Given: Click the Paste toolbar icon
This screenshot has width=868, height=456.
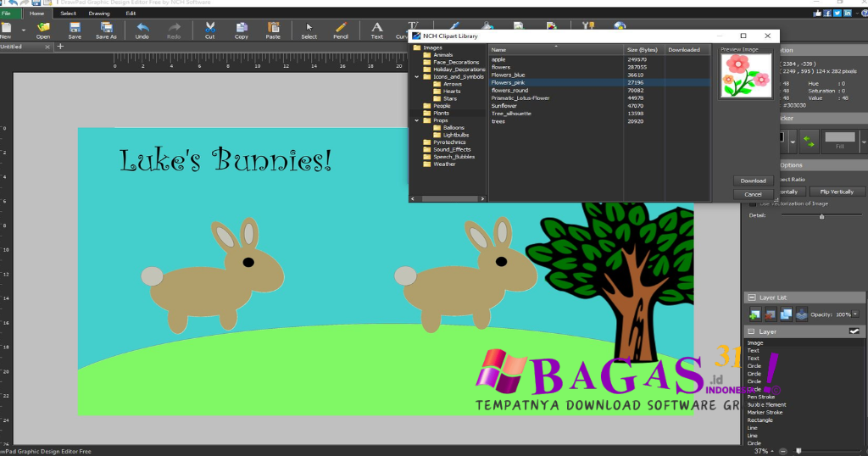Looking at the screenshot, I should pyautogui.click(x=273, y=31).
